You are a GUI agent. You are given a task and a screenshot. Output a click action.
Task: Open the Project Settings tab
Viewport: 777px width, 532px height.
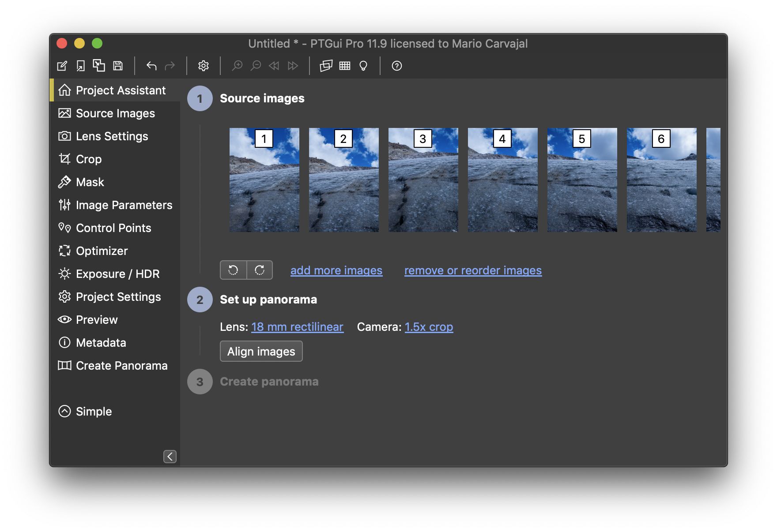coord(115,297)
